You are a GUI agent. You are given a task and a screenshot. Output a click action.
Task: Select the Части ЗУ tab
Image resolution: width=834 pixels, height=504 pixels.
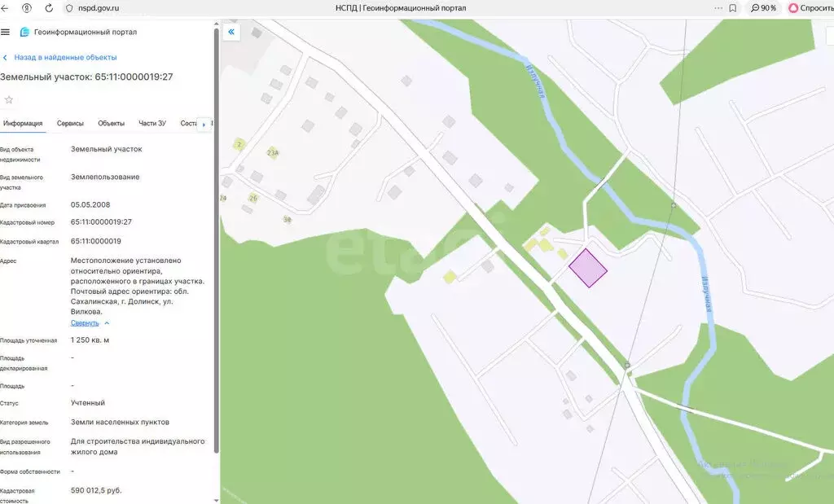click(152, 124)
